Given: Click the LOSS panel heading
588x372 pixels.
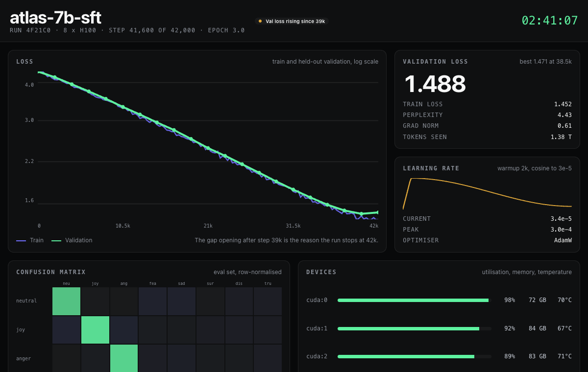Looking at the screenshot, I should click(25, 62).
